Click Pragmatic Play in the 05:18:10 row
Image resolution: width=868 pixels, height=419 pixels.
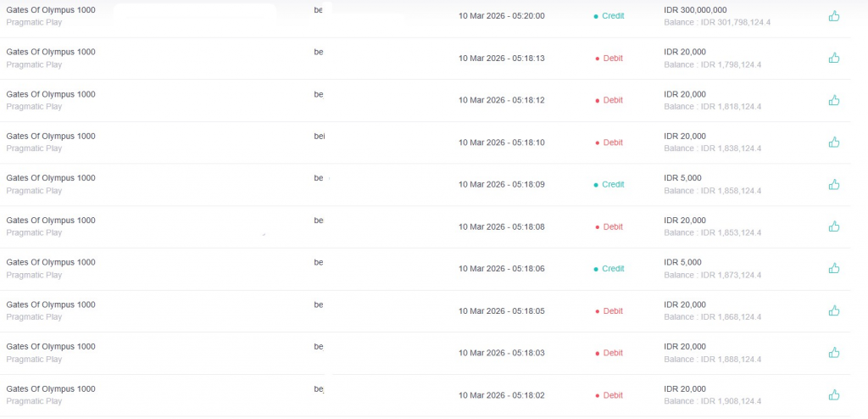point(34,148)
